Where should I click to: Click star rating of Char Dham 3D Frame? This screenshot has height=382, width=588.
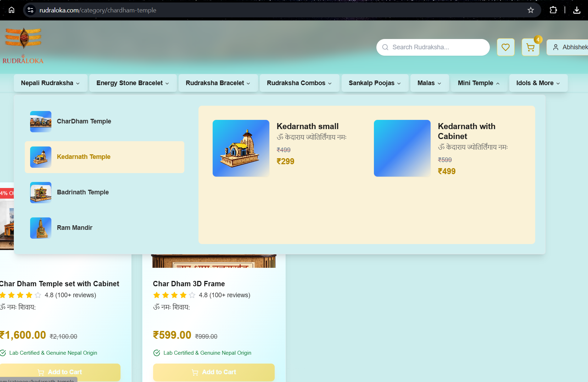pos(174,295)
